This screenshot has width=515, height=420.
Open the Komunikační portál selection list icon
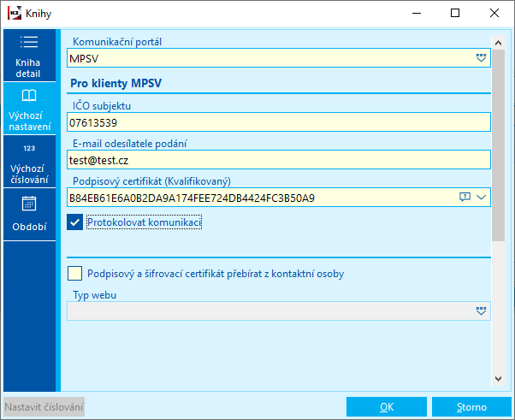(x=481, y=58)
